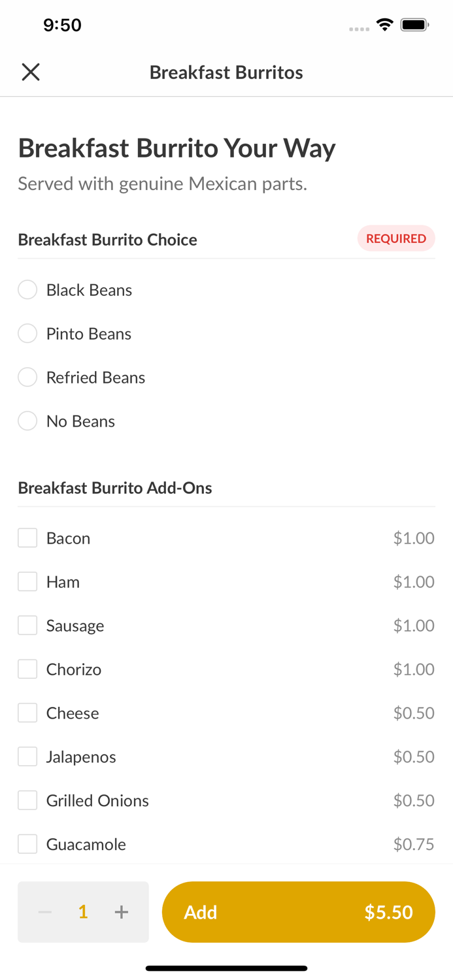The image size is (453, 980).
Task: Tap the REQUIRED badge next to Burrito Choice
Action: 396,238
